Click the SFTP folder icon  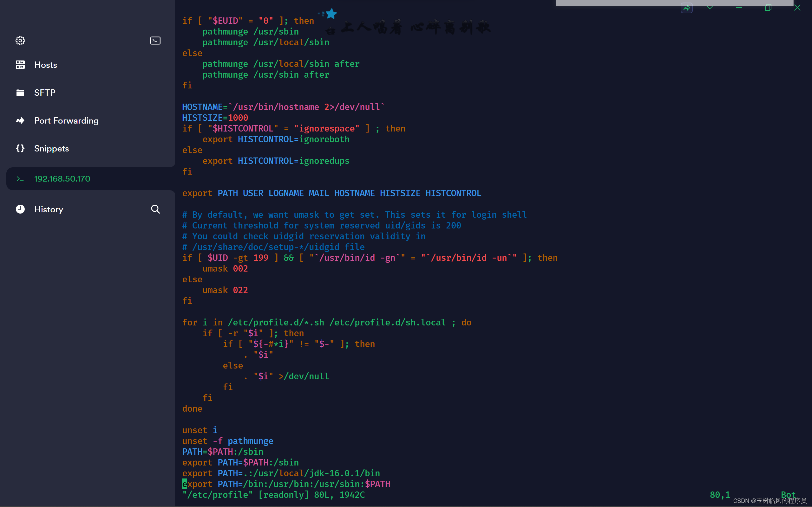click(20, 93)
